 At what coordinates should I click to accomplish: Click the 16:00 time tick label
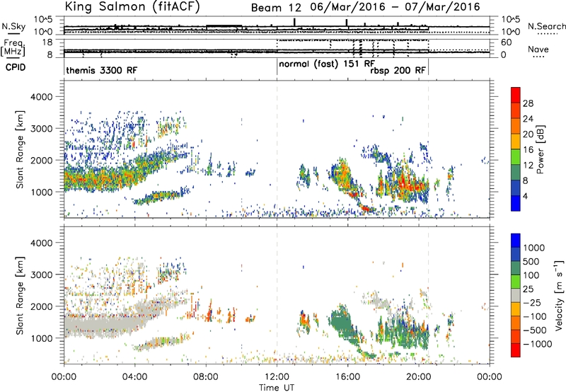(347, 377)
